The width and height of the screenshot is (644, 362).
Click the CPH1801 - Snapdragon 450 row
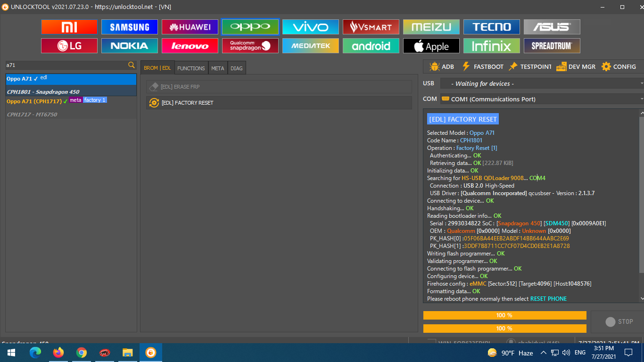(x=71, y=91)
